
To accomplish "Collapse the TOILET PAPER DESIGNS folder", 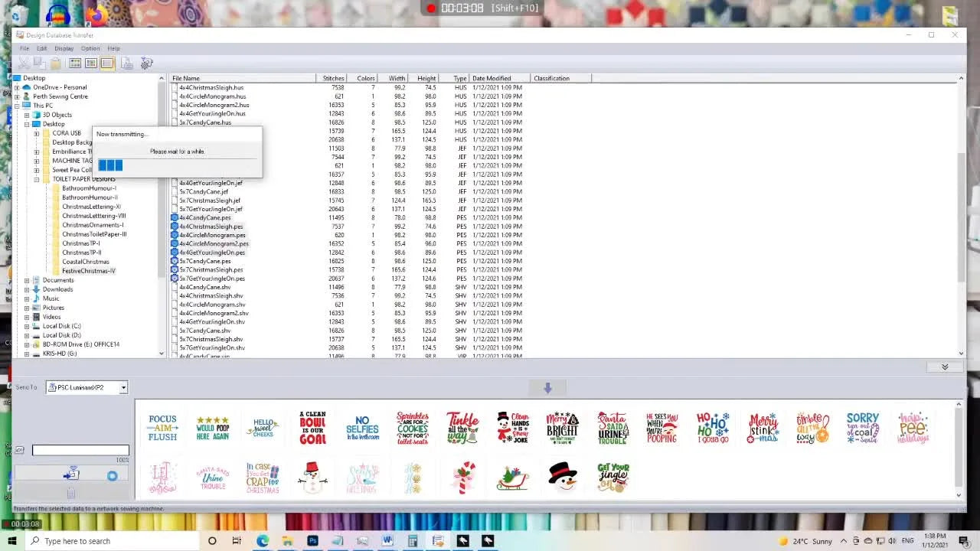I will coord(36,179).
